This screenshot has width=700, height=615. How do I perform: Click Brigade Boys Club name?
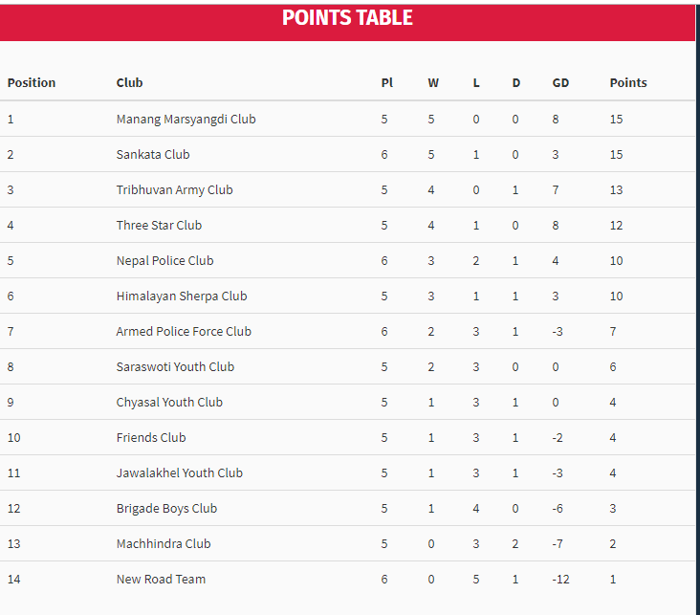[166, 509]
